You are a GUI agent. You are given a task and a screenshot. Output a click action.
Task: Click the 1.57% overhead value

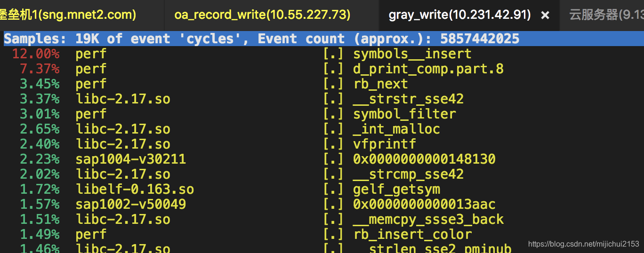click(40, 205)
